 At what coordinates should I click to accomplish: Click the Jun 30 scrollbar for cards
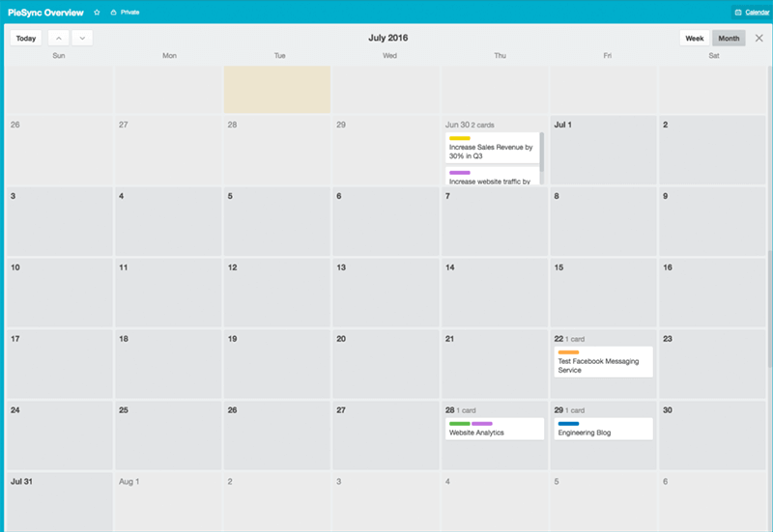[542, 153]
